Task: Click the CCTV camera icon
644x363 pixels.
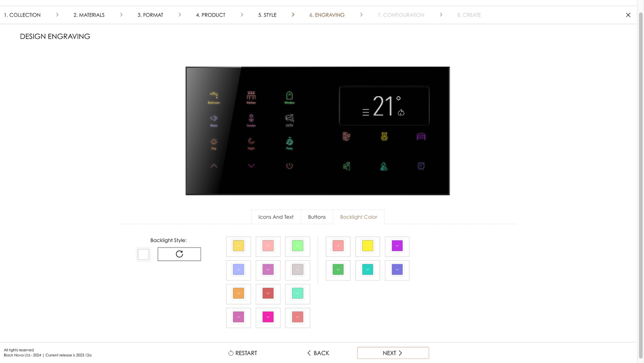Action: point(289,118)
